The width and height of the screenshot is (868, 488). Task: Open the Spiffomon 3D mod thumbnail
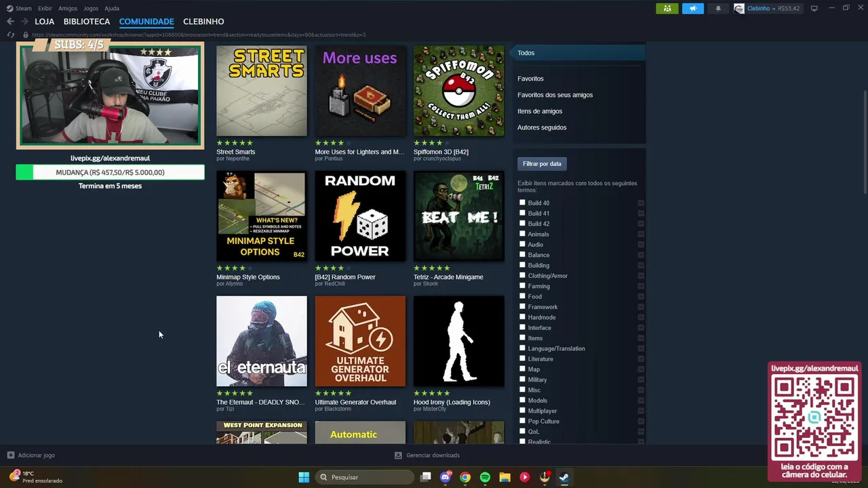(x=459, y=91)
